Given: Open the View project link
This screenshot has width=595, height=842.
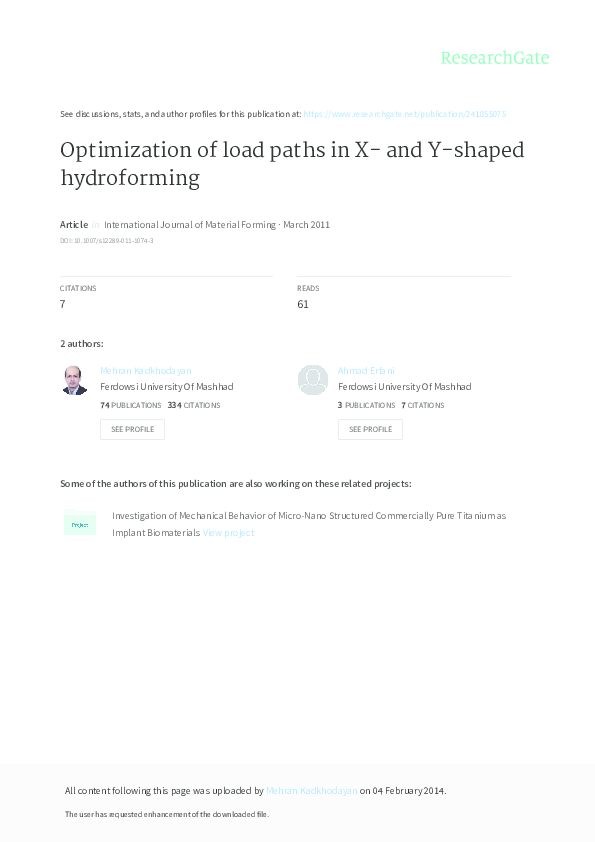Looking at the screenshot, I should point(228,532).
